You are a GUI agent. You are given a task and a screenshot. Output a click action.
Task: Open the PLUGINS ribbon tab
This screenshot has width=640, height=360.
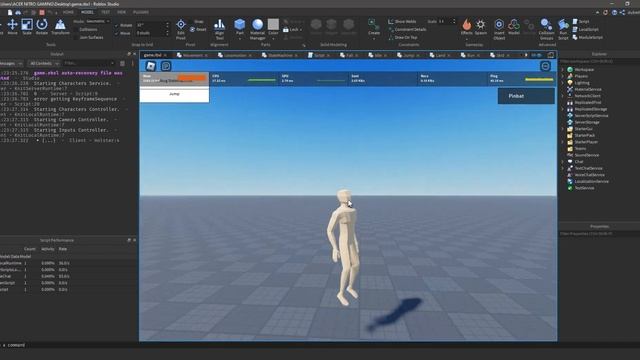141,12
